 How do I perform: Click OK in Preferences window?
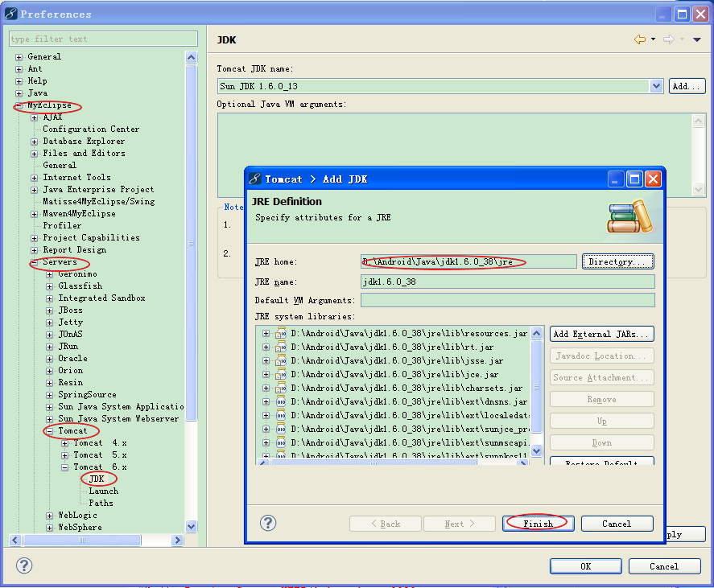tap(585, 566)
